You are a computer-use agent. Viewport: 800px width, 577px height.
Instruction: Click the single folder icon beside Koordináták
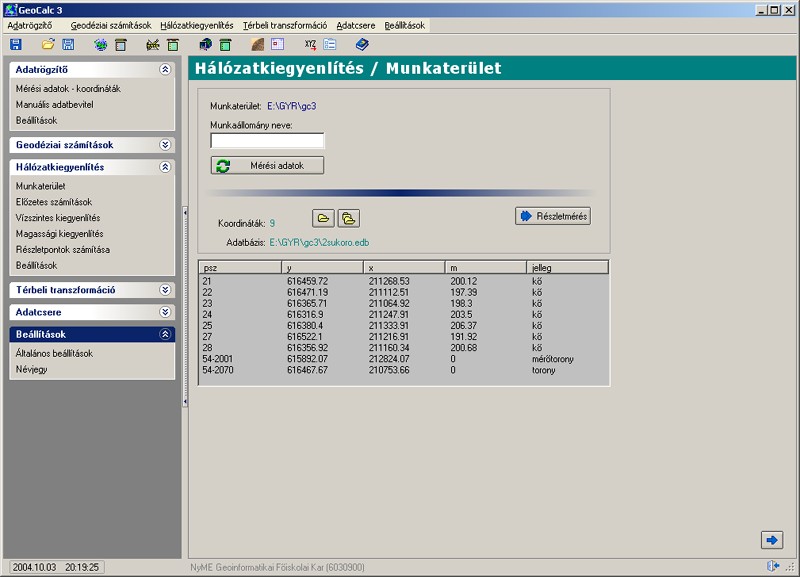coord(323,218)
